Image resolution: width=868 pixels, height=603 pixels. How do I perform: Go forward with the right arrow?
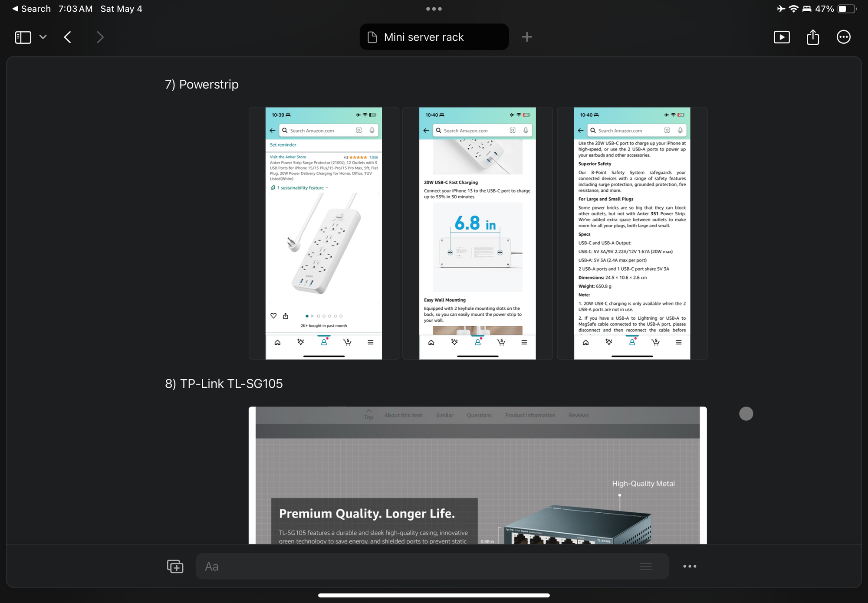tap(100, 37)
